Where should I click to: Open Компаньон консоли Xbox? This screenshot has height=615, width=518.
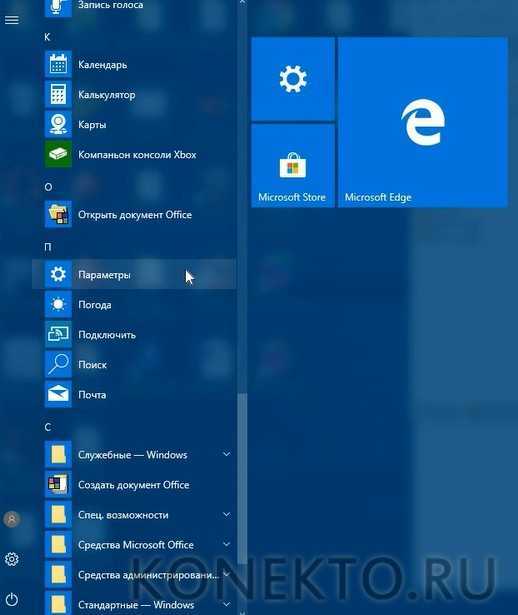pyautogui.click(x=134, y=155)
